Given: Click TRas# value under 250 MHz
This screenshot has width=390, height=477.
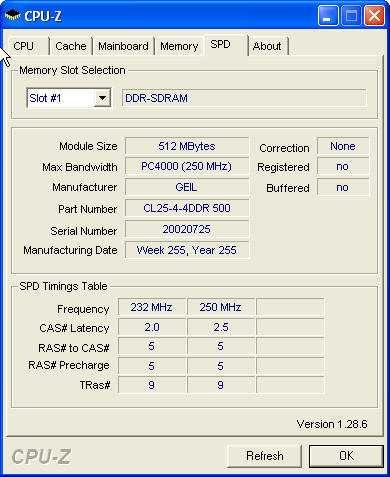Looking at the screenshot, I should click(220, 385).
